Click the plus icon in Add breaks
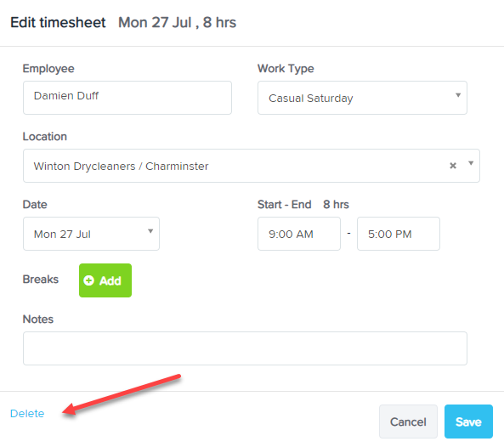The width and height of the screenshot is (504, 447). (88, 280)
